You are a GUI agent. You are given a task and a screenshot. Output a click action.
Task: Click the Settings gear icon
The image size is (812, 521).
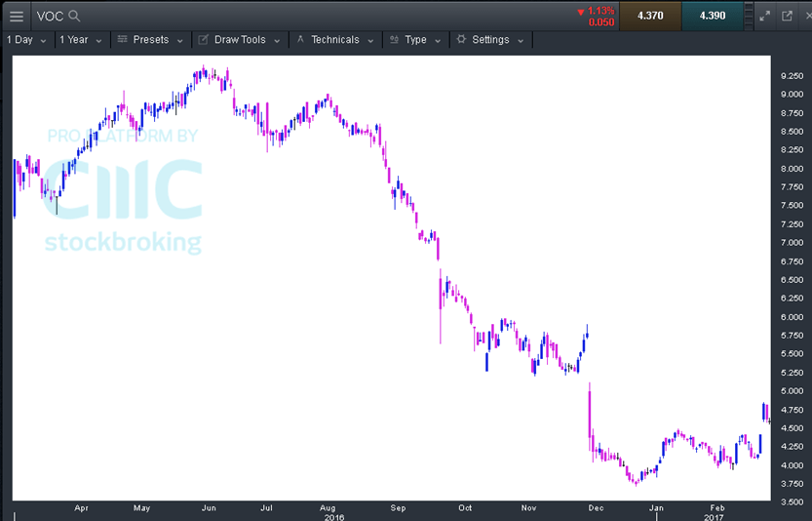461,39
